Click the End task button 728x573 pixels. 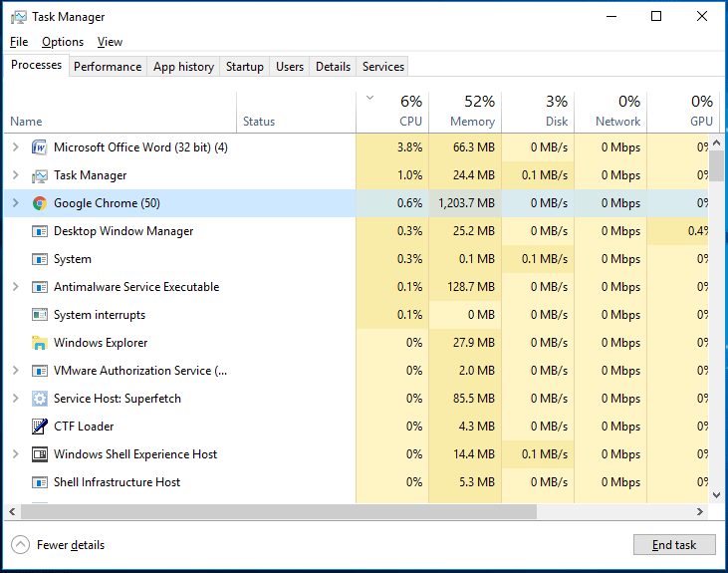pos(674,545)
